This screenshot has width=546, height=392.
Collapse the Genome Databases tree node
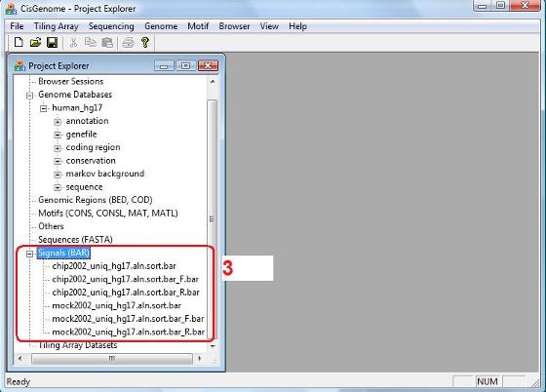pos(30,95)
